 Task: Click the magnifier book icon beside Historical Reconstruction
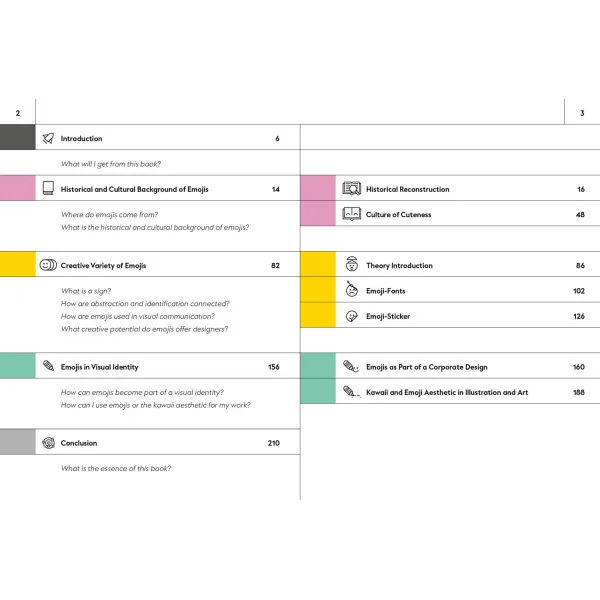click(x=352, y=188)
